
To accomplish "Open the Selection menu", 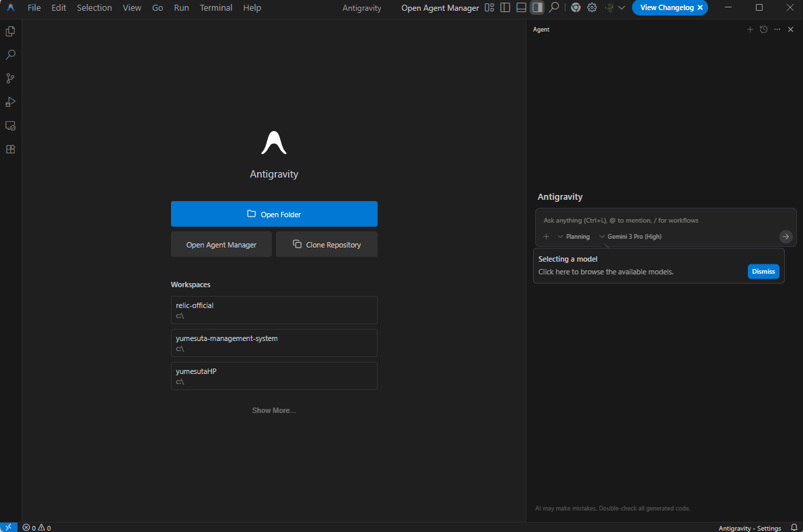I will coord(94,8).
